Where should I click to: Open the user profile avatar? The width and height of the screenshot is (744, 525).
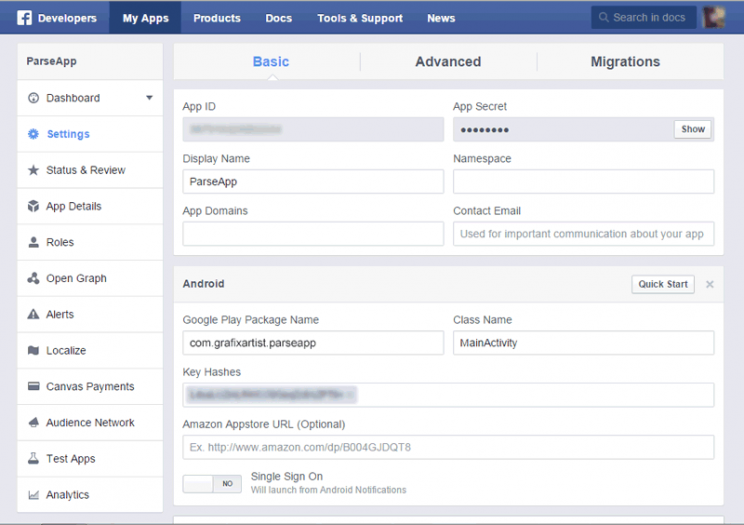[x=713, y=18]
